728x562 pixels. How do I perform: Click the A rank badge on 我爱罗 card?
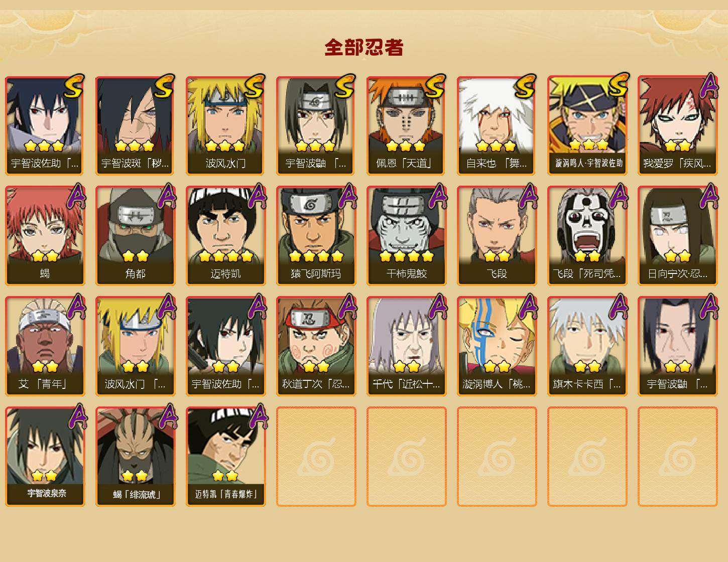[x=708, y=86]
